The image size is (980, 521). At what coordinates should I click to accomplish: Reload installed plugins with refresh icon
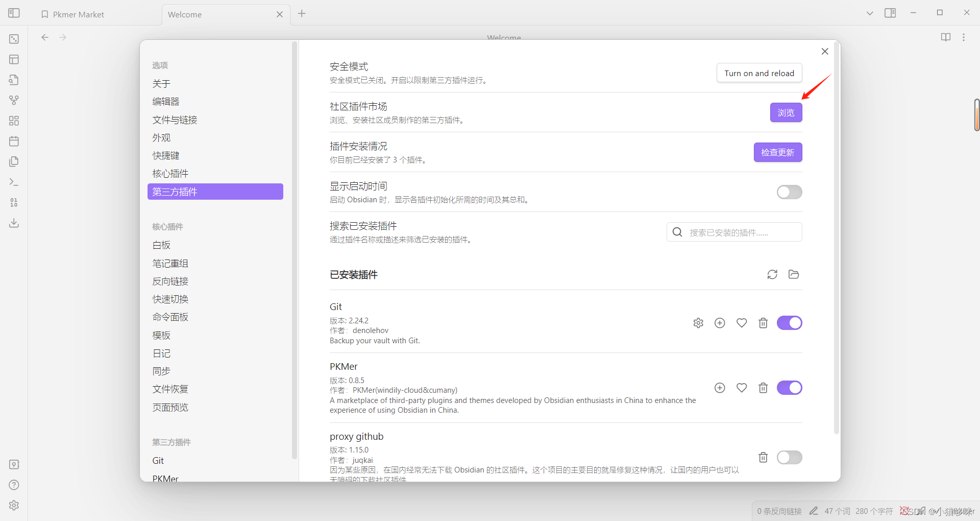pyautogui.click(x=772, y=274)
